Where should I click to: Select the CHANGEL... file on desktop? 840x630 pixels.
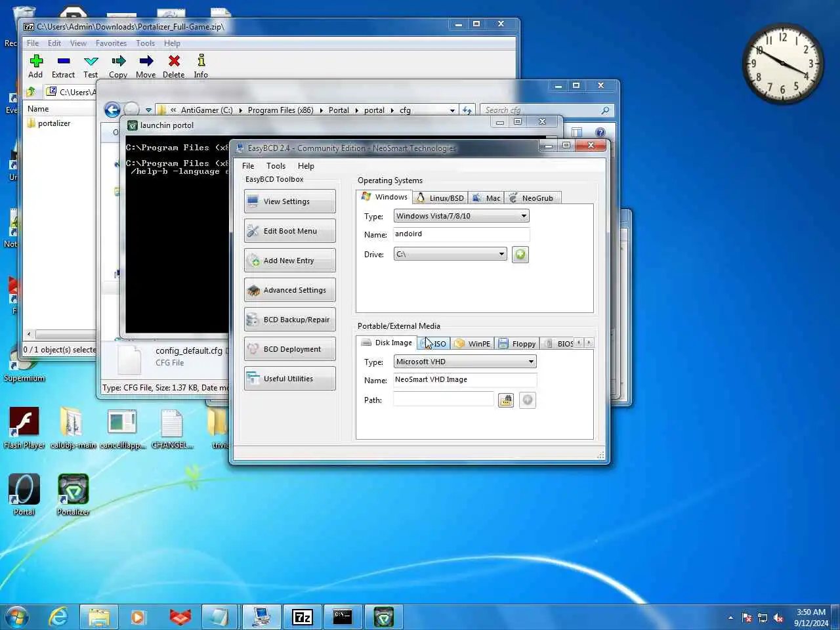(172, 429)
